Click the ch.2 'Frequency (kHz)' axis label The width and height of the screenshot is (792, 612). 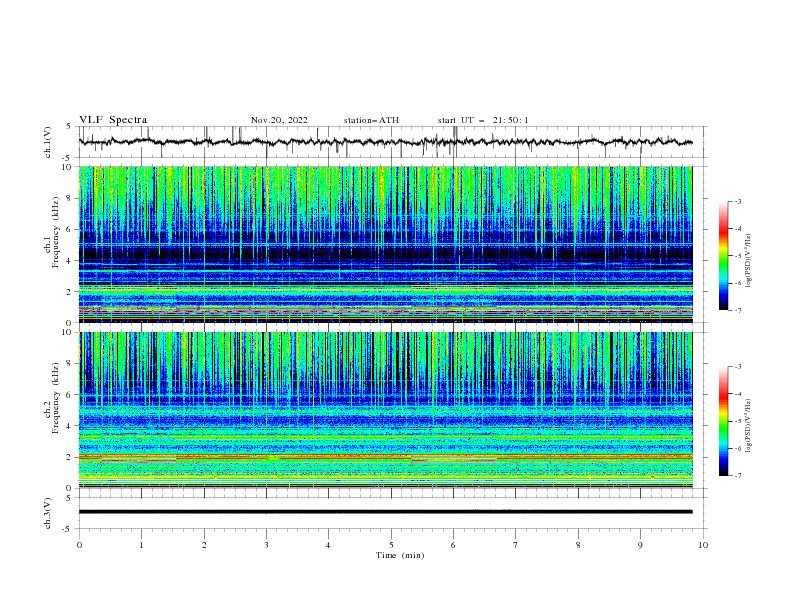click(x=56, y=397)
